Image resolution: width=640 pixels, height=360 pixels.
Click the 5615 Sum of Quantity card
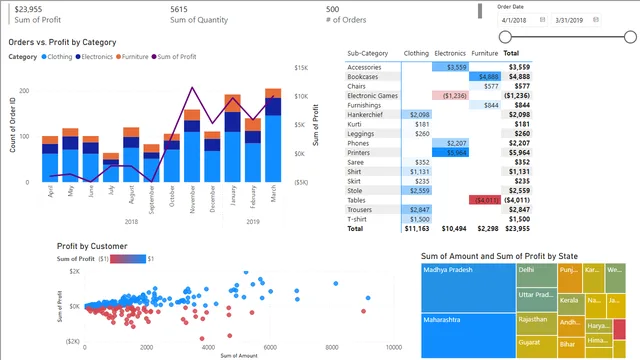click(x=199, y=14)
